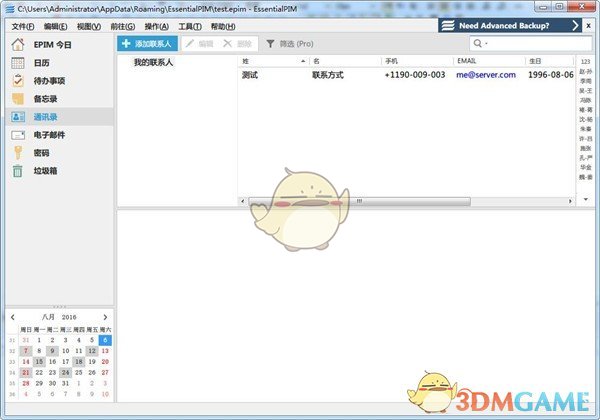Jump to 许-吕 in the index strip

coord(585,138)
